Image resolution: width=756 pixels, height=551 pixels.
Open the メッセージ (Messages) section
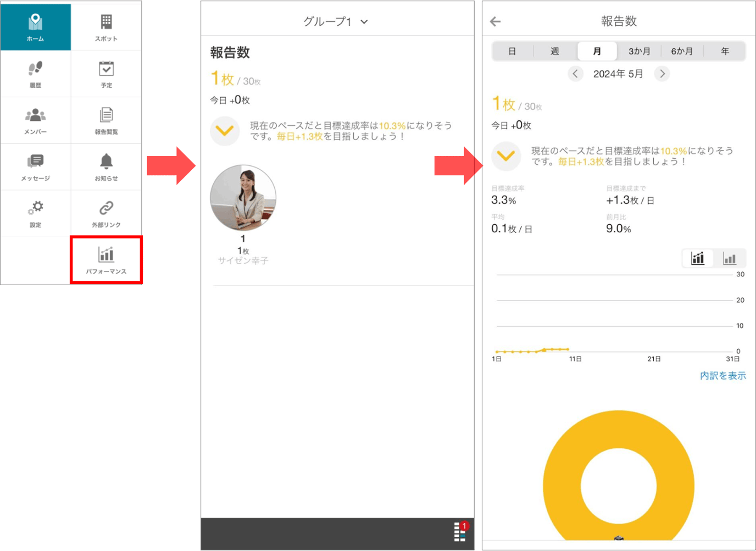click(x=36, y=166)
